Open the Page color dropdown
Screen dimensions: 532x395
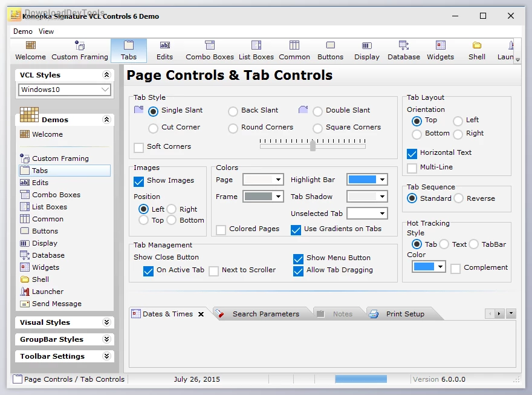(278, 180)
